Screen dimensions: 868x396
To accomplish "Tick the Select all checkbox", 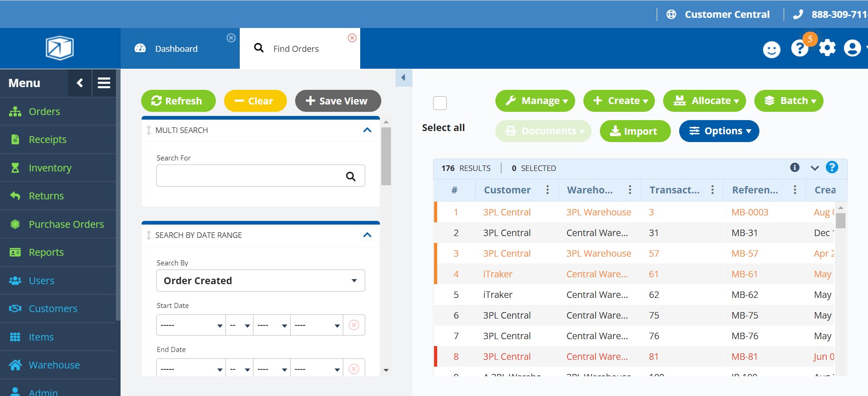I will [x=440, y=103].
